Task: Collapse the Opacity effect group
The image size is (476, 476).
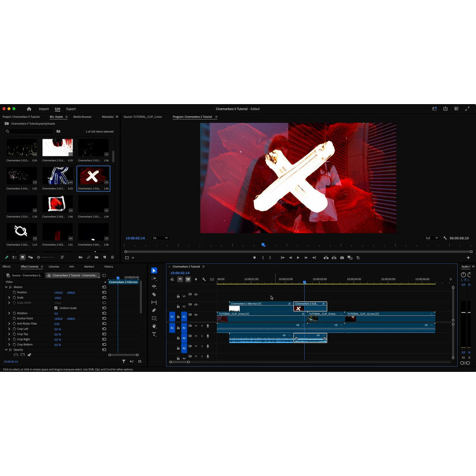Action: pos(6,350)
